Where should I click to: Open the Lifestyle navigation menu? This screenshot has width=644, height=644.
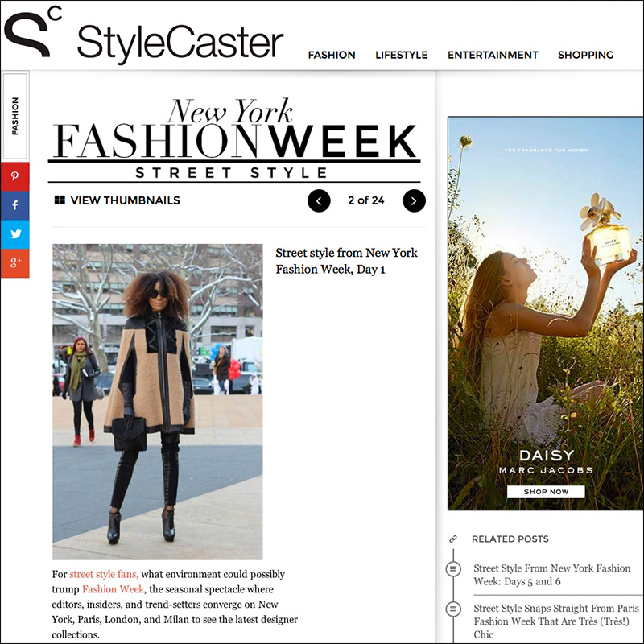click(x=401, y=55)
